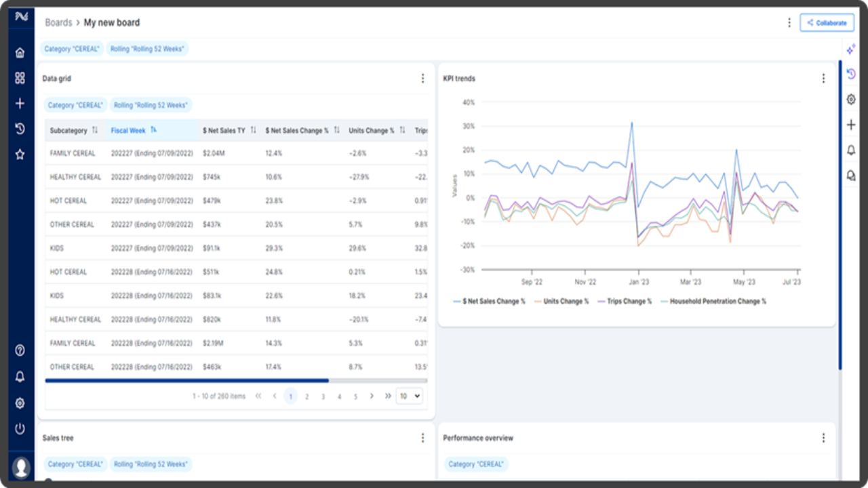Toggle Units Change % legend series

pyautogui.click(x=561, y=301)
